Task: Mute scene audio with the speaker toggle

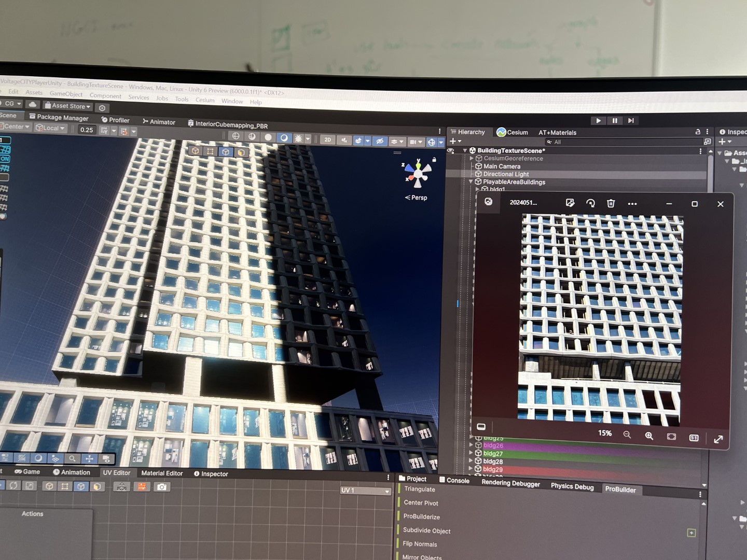Action: tap(344, 140)
